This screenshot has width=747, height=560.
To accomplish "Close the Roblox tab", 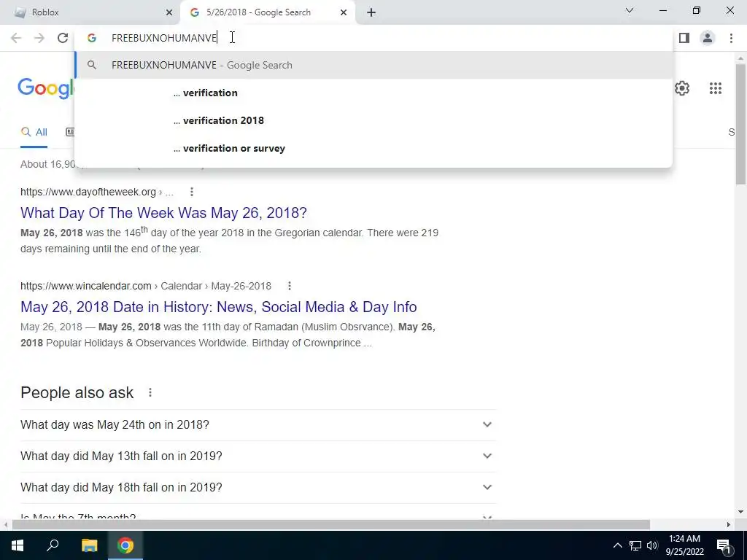I will tap(169, 13).
